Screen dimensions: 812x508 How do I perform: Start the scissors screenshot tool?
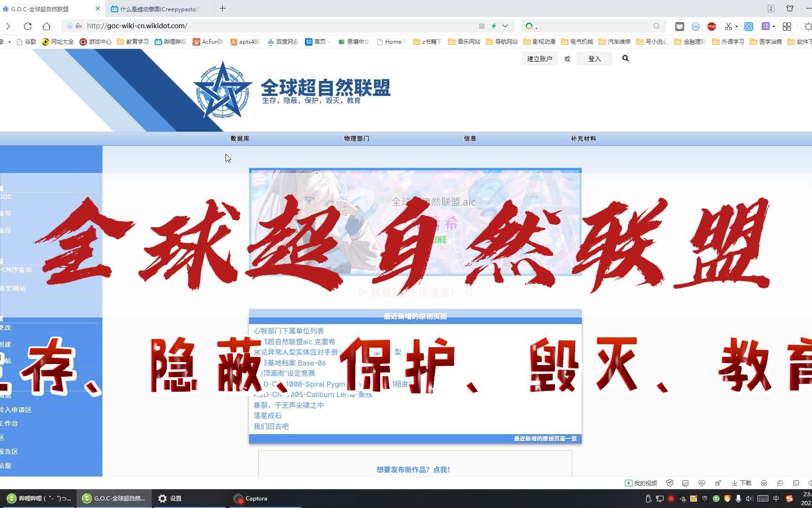[728, 26]
